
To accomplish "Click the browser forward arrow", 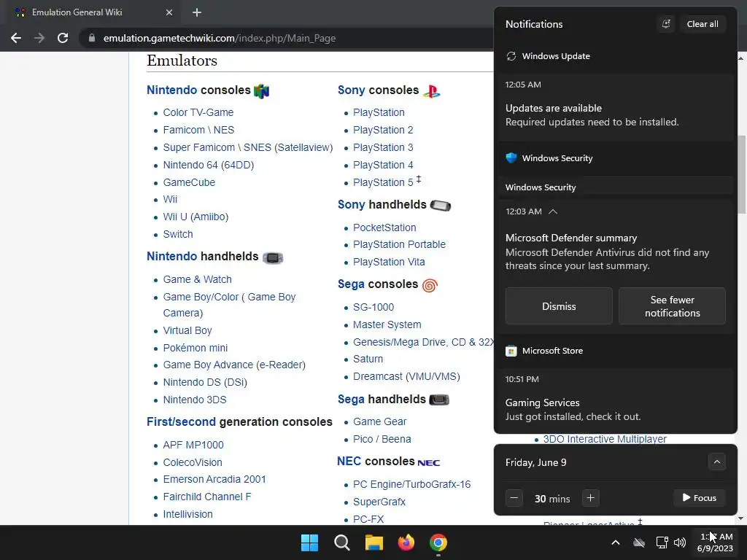I will click(39, 38).
